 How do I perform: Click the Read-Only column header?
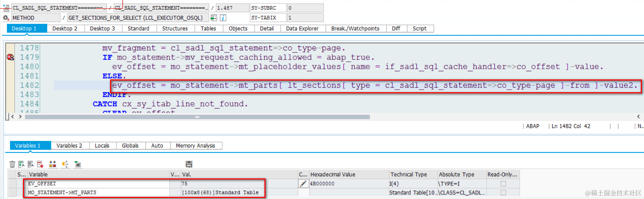pyautogui.click(x=502, y=174)
